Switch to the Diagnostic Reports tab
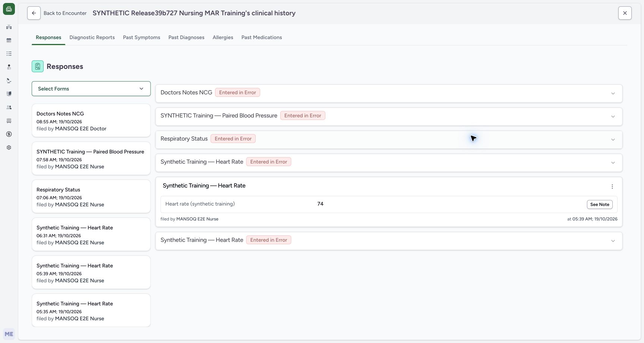This screenshot has width=644, height=343. tap(92, 38)
